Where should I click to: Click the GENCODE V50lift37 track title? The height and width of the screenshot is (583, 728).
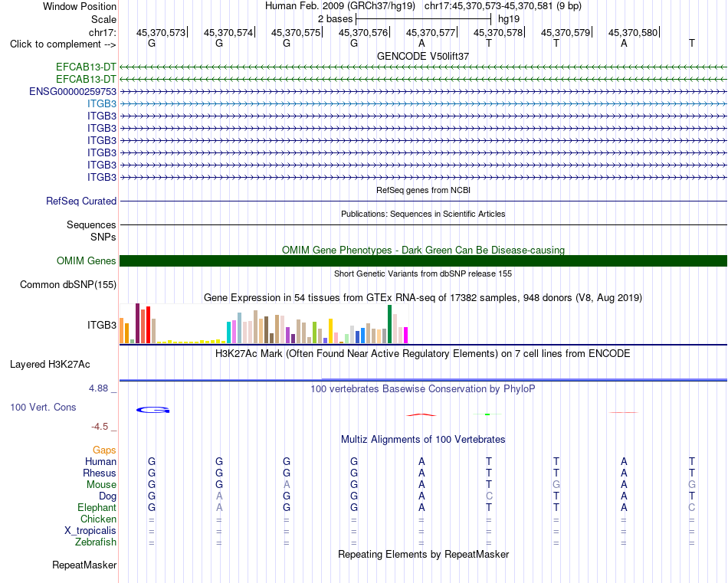[x=423, y=56]
